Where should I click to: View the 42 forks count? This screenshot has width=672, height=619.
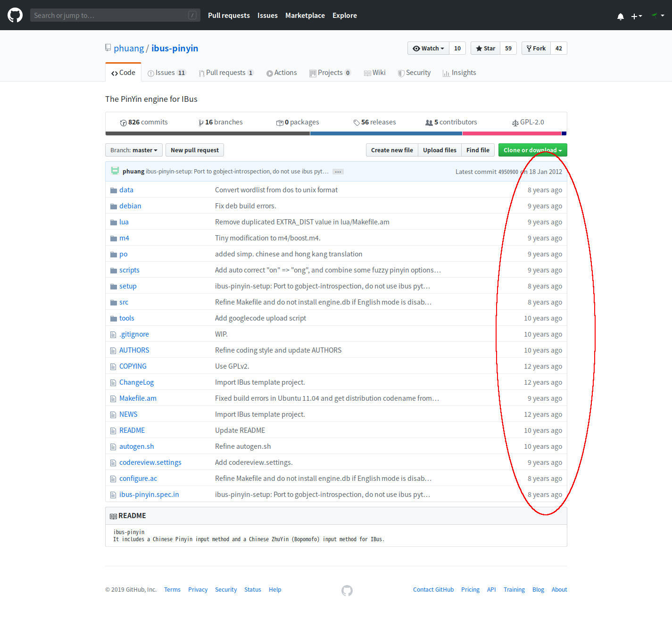[559, 48]
